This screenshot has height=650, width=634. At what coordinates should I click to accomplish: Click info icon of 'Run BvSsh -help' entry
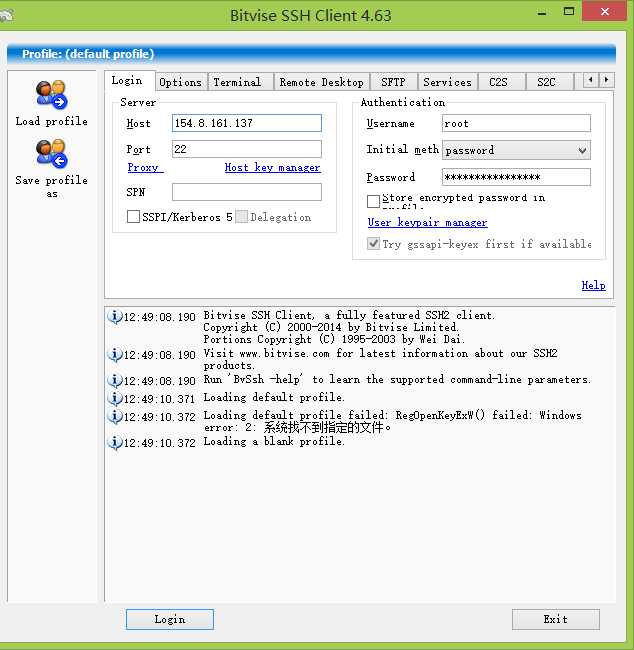pyautogui.click(x=115, y=380)
